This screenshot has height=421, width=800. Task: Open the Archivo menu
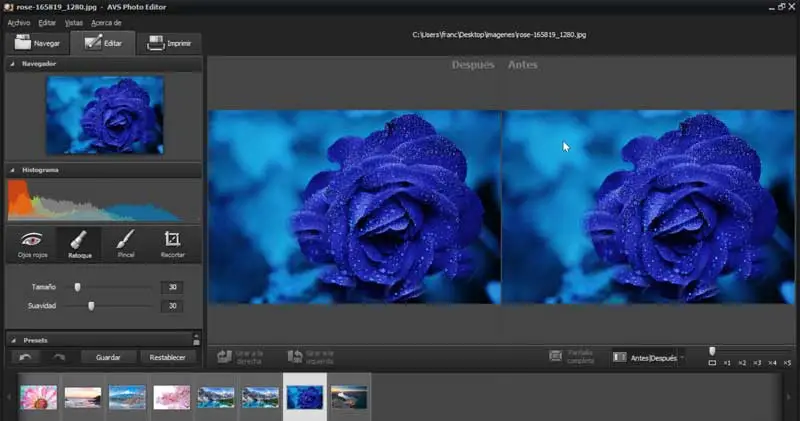click(x=19, y=22)
